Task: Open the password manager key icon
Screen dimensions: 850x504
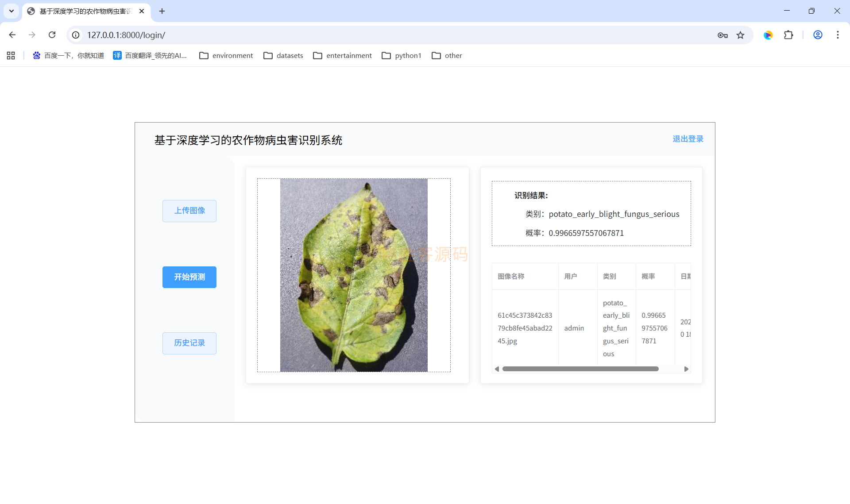Action: click(x=722, y=35)
